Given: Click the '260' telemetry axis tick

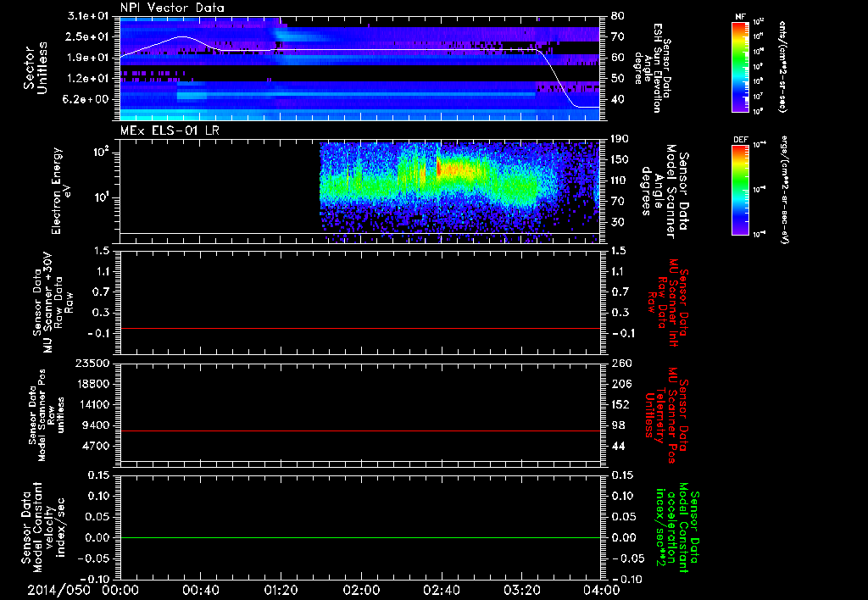Looking at the screenshot, I should [620, 364].
